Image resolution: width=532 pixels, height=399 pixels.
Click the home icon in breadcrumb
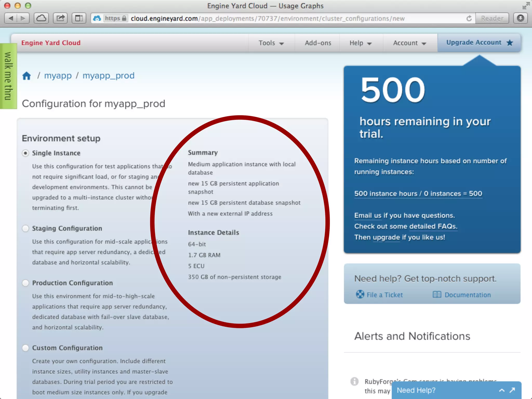[26, 76]
